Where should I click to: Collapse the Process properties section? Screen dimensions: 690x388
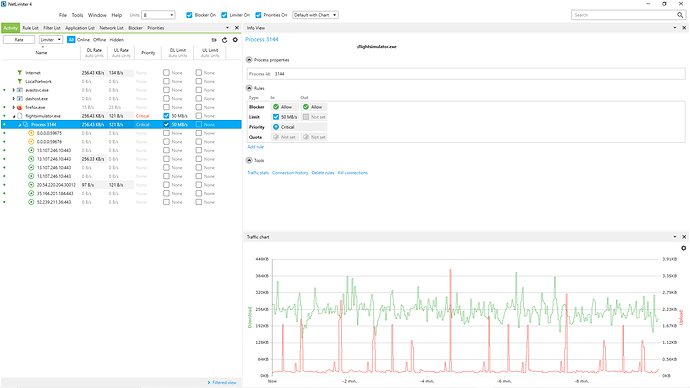click(x=249, y=60)
